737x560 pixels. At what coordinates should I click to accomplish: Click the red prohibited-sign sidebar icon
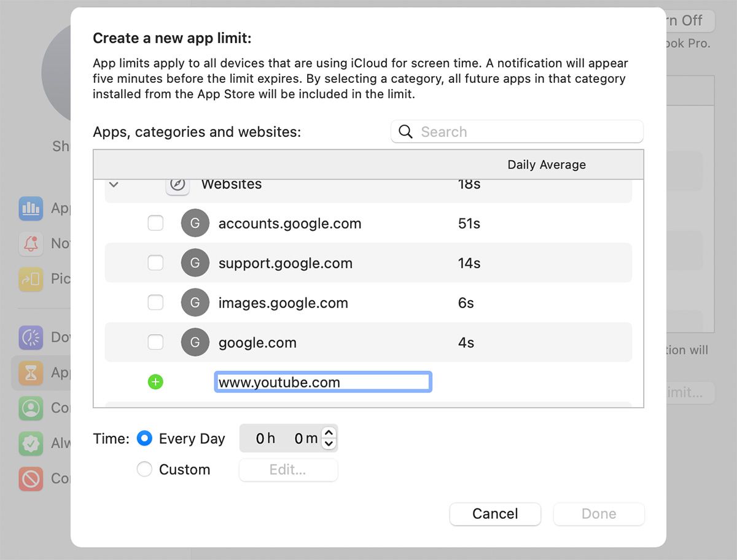(x=31, y=478)
